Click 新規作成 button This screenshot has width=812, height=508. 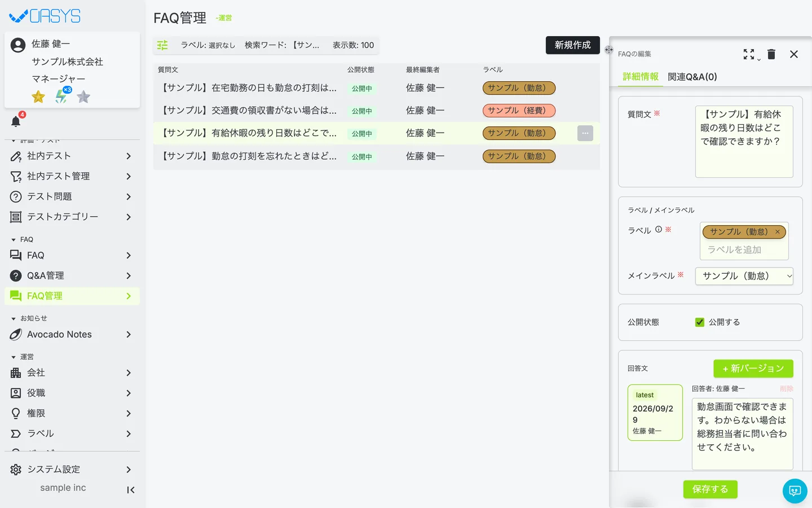coord(573,45)
